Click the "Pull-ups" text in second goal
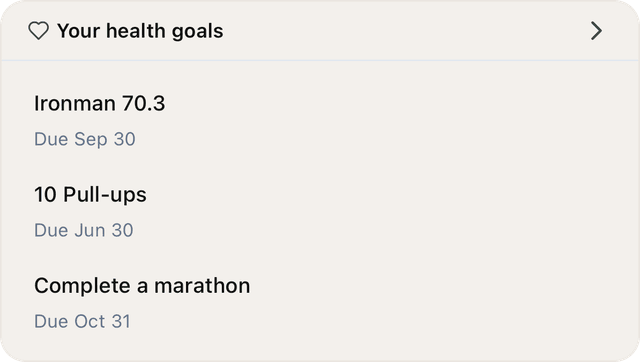The image size is (640, 362). point(105,195)
